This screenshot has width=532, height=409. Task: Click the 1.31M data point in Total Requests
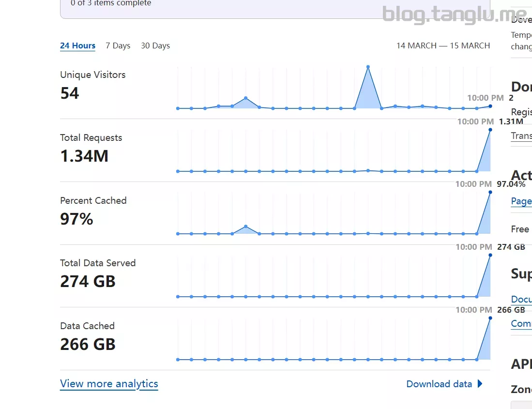click(x=490, y=130)
